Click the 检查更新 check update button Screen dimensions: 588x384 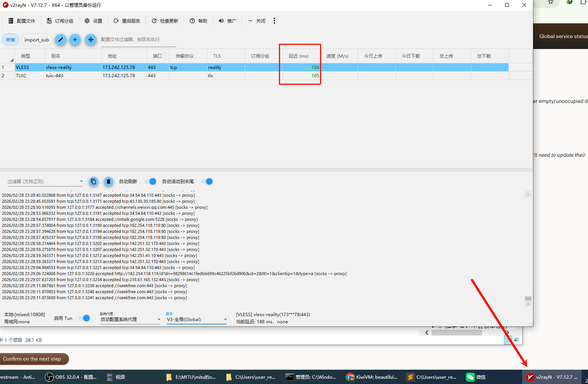click(165, 21)
